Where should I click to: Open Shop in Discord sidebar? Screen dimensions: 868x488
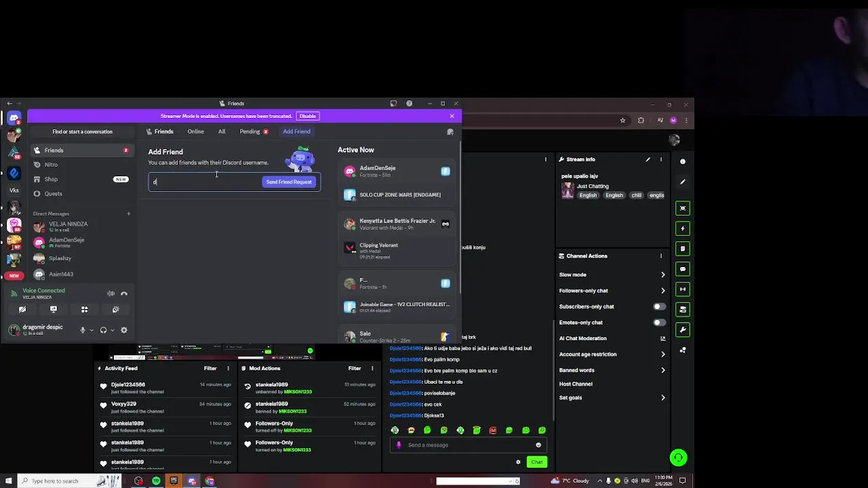pos(81,179)
